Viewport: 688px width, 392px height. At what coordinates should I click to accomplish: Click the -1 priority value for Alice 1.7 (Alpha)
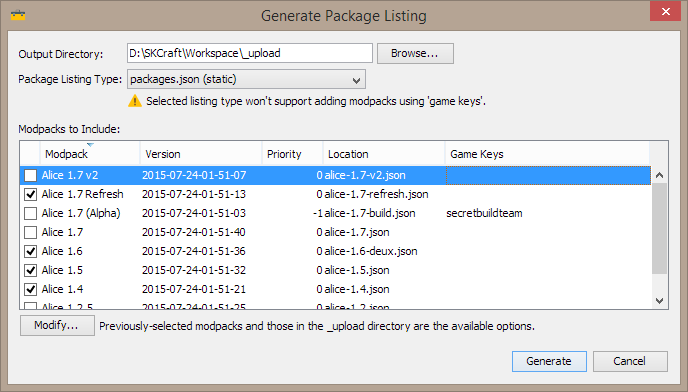click(318, 213)
